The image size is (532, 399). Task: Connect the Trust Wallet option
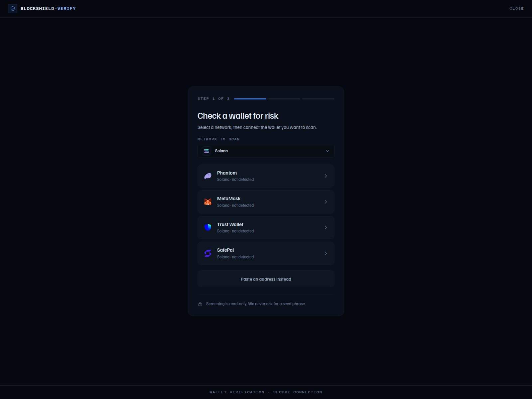point(266,227)
